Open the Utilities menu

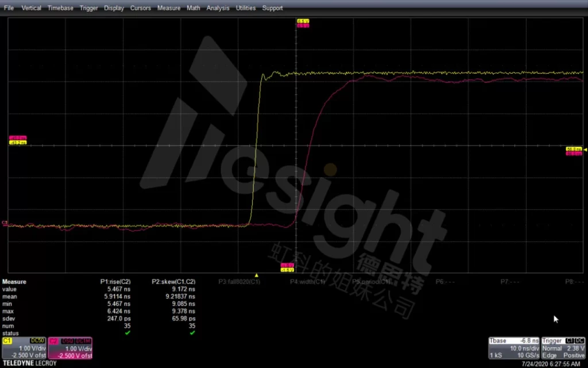pyautogui.click(x=246, y=8)
